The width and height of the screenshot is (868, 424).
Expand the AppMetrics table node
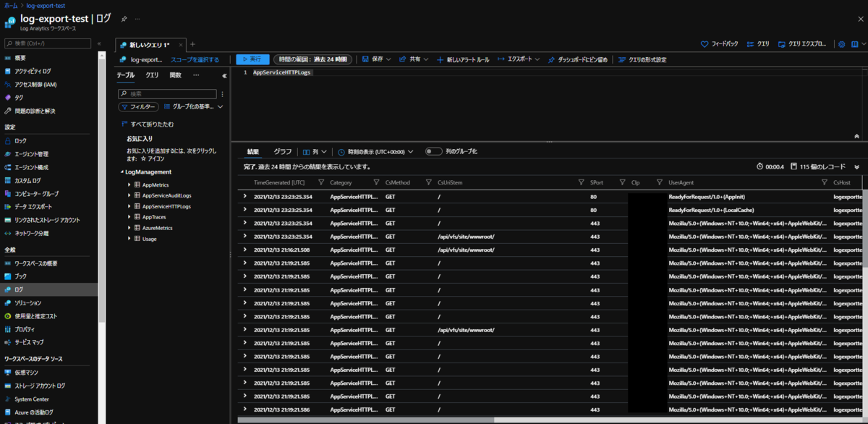(x=129, y=185)
